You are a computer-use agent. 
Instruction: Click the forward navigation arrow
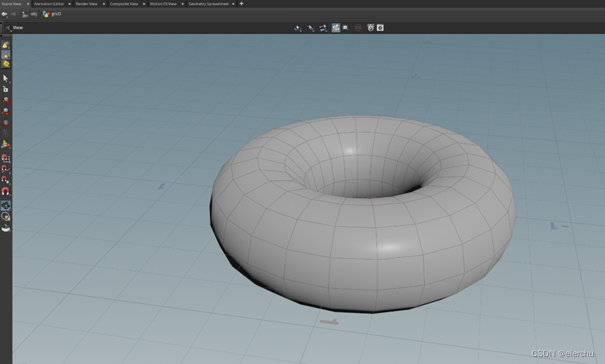tap(13, 14)
